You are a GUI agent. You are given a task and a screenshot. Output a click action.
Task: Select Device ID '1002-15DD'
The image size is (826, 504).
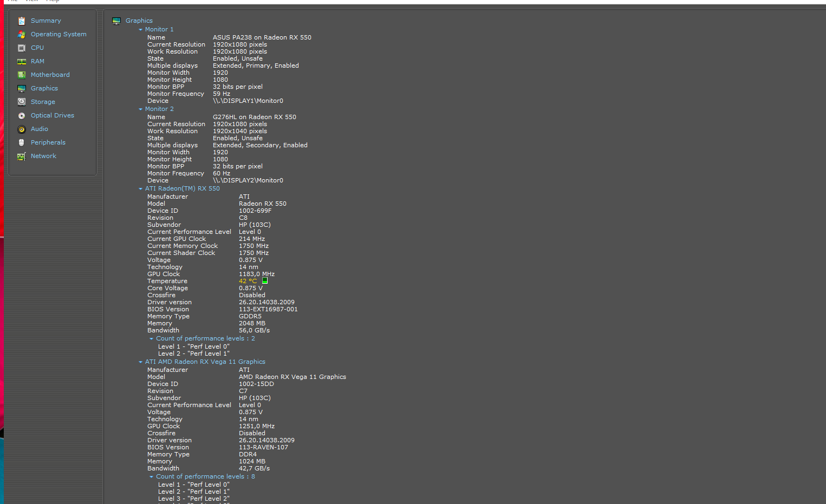tap(256, 384)
